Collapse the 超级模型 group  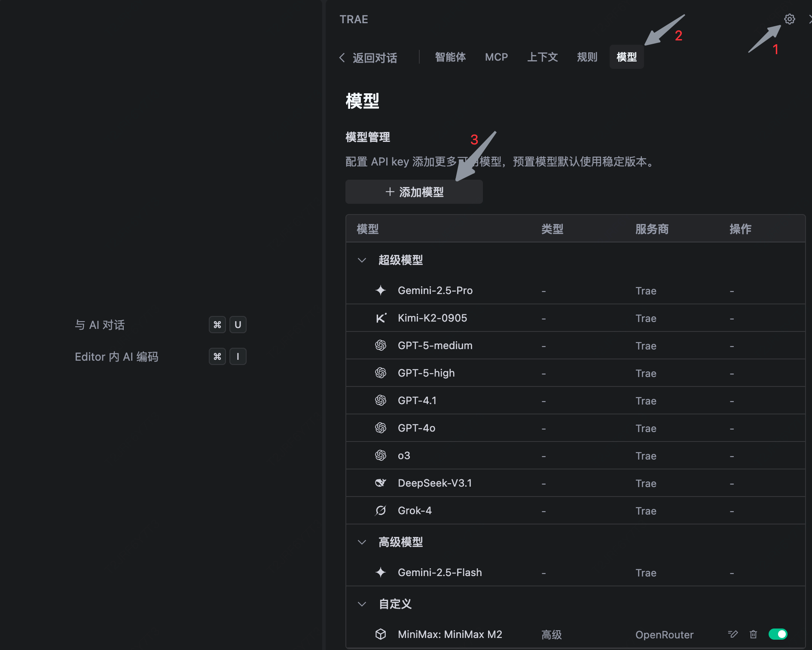tap(362, 261)
